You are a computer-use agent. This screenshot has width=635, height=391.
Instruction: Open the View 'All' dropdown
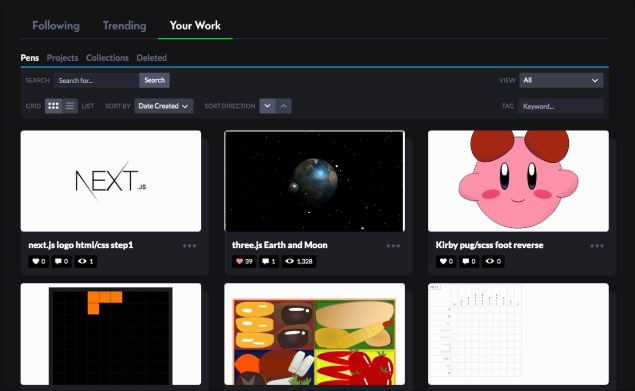click(x=561, y=80)
